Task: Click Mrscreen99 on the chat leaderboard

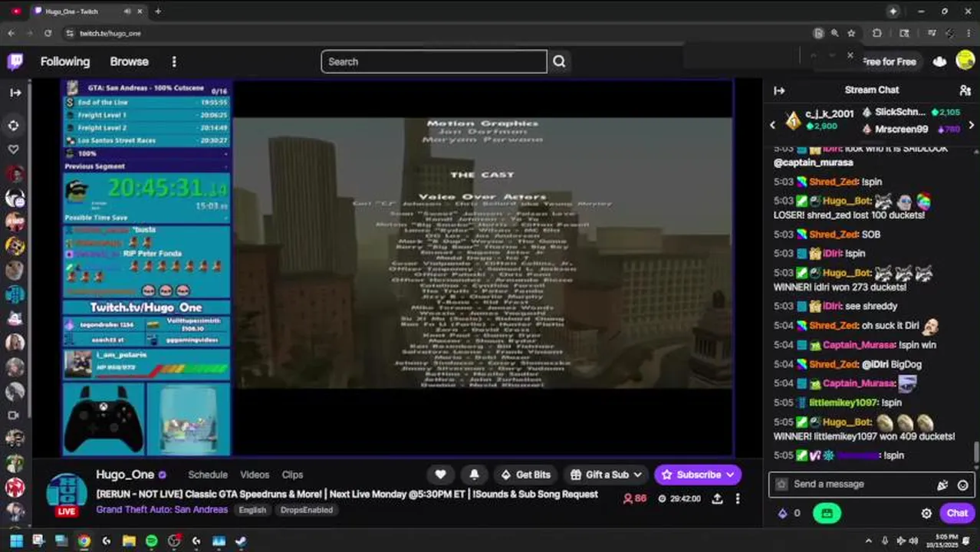Action: coord(902,130)
